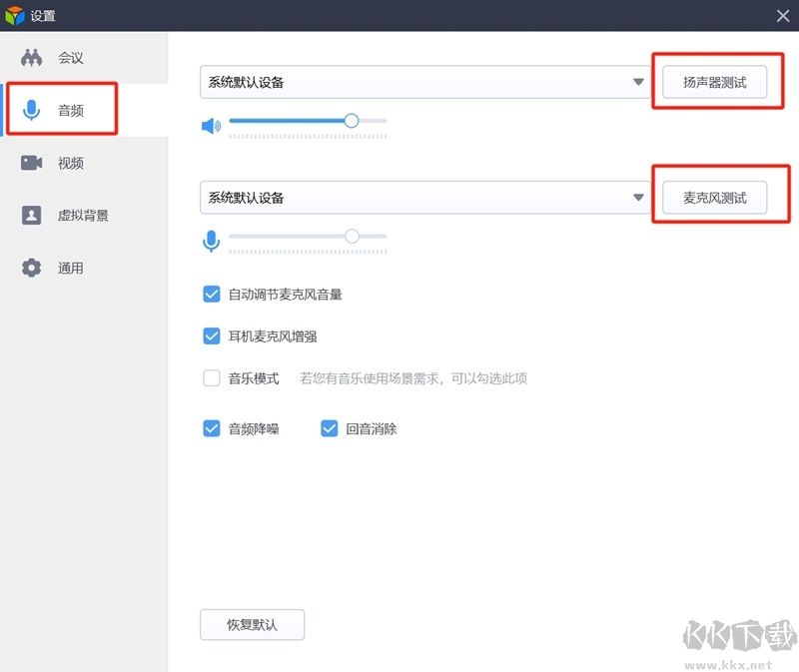799x672 pixels.
Task: Enable 音乐模式 (Music mode)
Action: tap(212, 377)
